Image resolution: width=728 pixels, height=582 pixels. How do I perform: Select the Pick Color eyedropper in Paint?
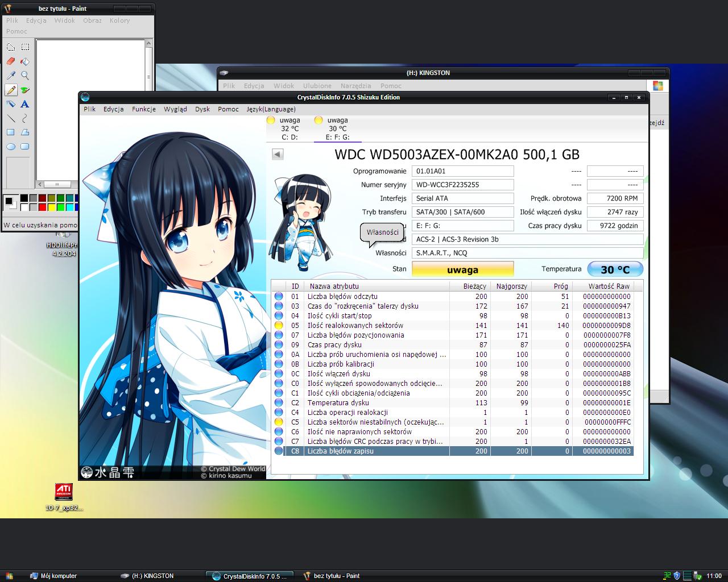point(11,76)
